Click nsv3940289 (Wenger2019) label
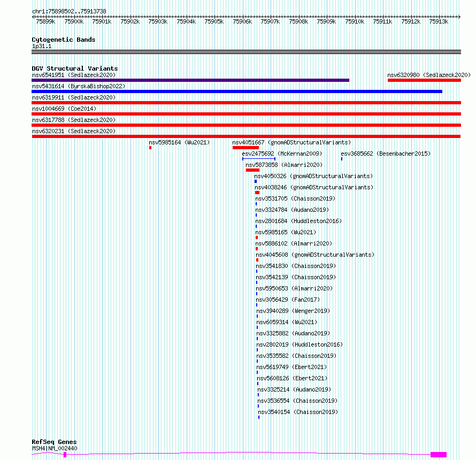476x460 pixels. (x=293, y=311)
